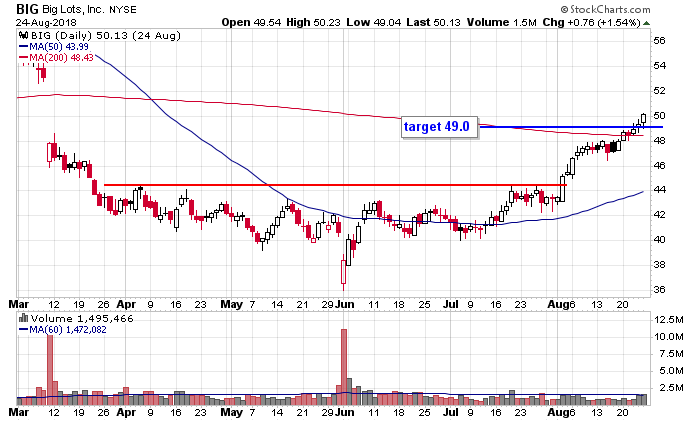
Task: Click the 40 price axis label
Action: (x=659, y=240)
